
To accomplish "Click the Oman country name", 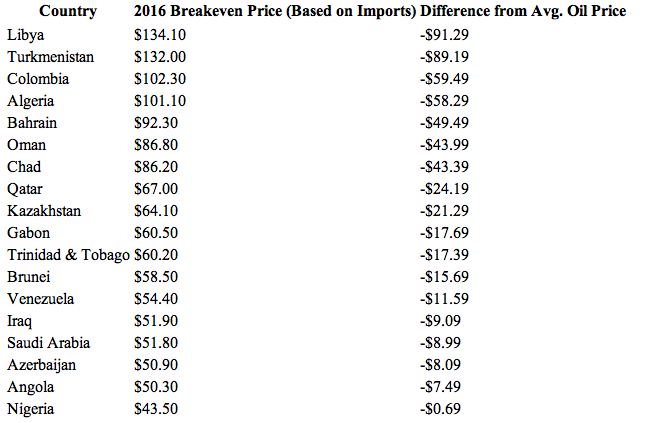I will coord(27,145).
